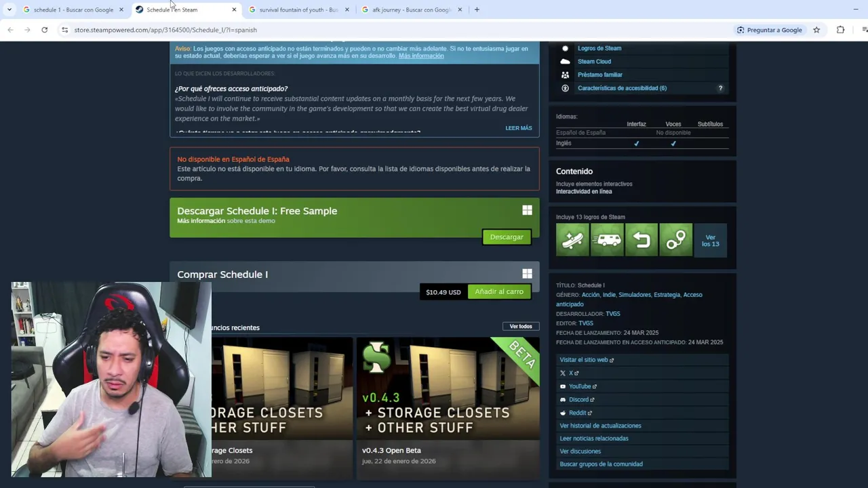The height and width of the screenshot is (488, 868).
Task: Click the Steam Cloud icon
Action: tap(565, 62)
